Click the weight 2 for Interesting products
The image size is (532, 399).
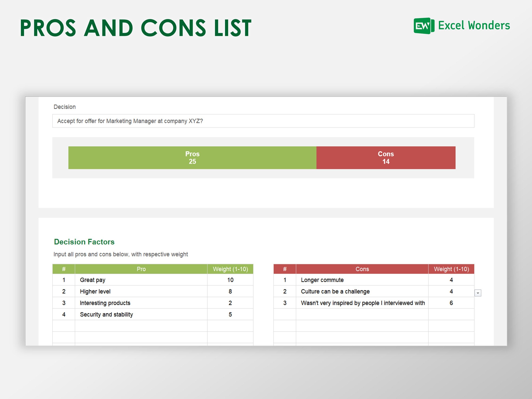[x=230, y=303]
